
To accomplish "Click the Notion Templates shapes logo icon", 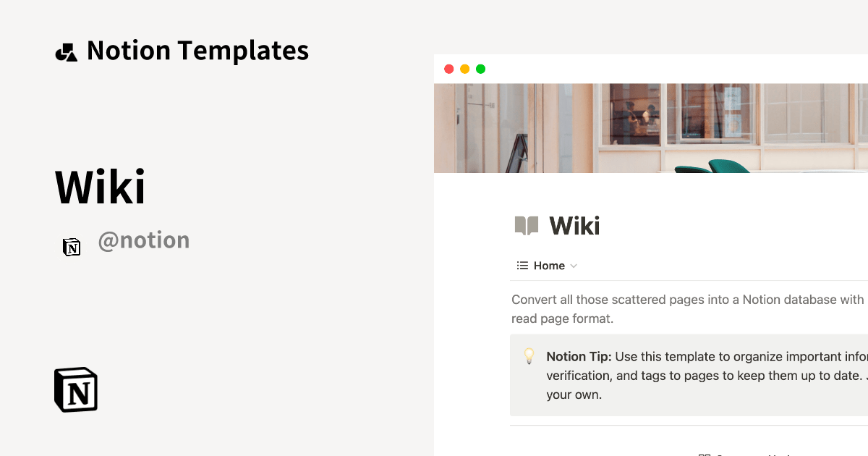I will click(x=67, y=52).
